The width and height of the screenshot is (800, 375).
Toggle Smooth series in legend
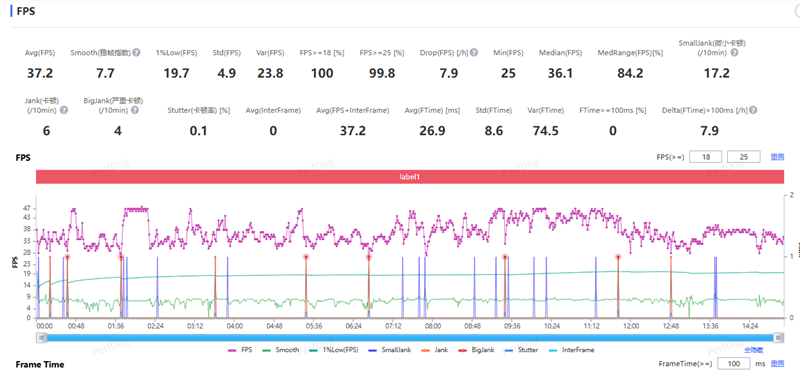pos(280,350)
